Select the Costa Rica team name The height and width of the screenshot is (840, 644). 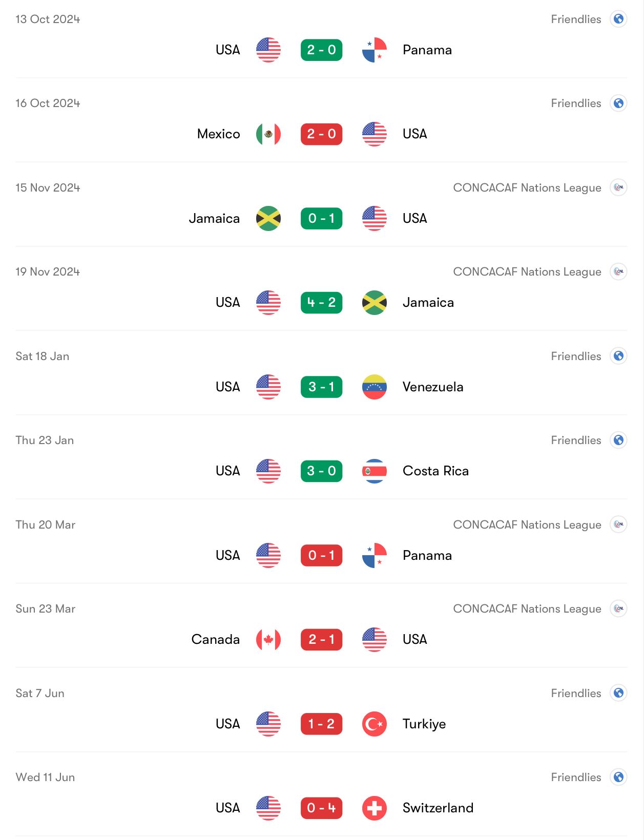click(x=435, y=471)
